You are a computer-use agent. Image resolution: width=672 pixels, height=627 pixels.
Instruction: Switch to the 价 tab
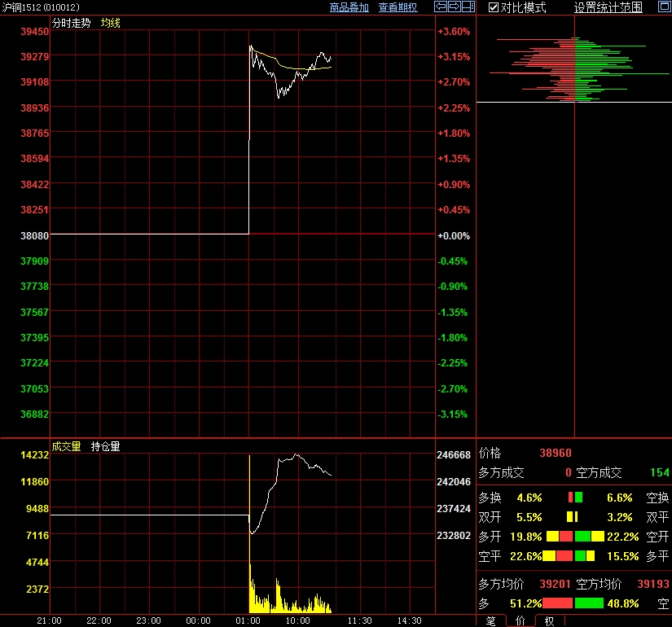[x=520, y=620]
